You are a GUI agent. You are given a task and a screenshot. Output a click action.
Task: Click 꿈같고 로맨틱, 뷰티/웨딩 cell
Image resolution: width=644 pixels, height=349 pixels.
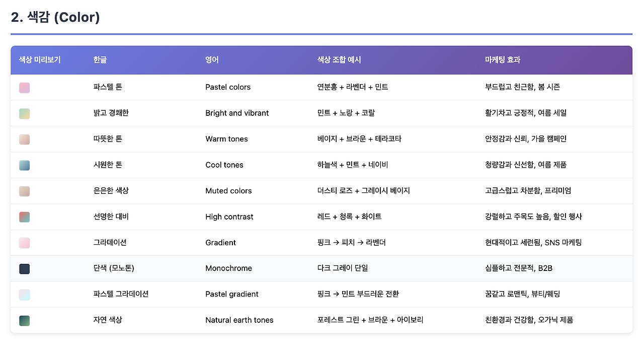tap(523, 294)
